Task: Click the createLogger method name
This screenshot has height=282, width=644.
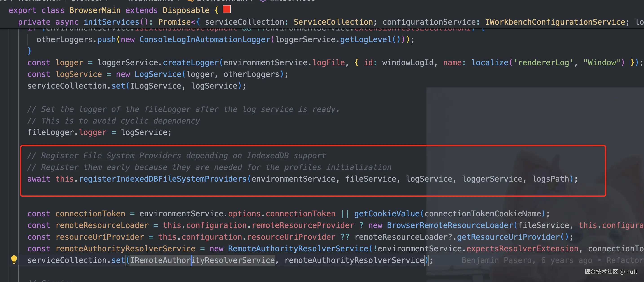Action: pos(191,63)
